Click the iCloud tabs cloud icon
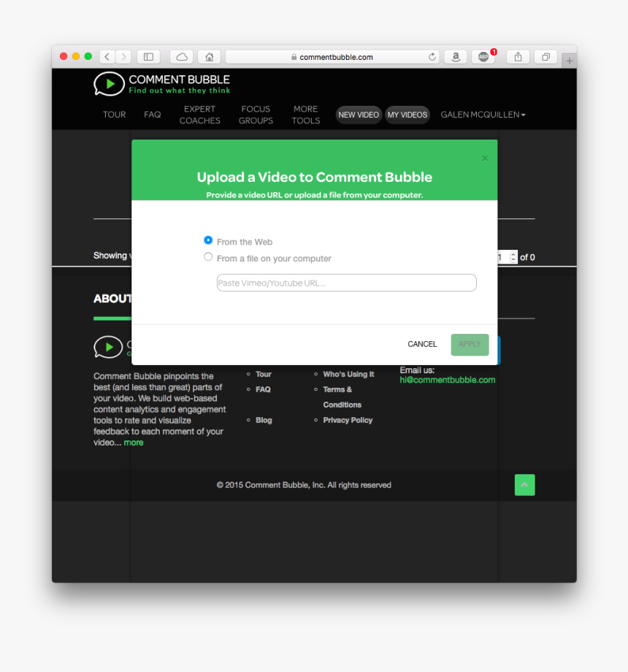This screenshot has width=628, height=672. pyautogui.click(x=181, y=56)
